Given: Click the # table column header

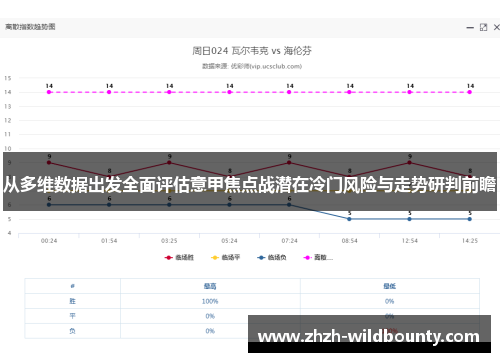Looking at the screenshot, I should (x=72, y=286).
